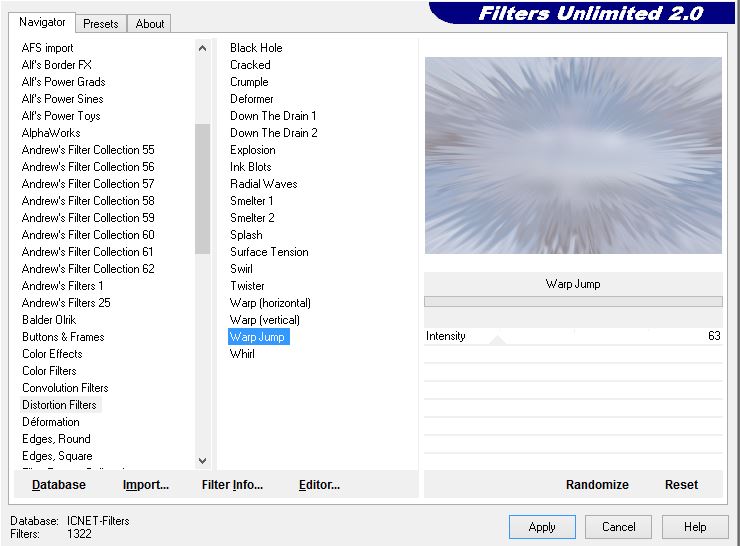Switch to the Presets tab
The image size is (740, 546).
101,23
